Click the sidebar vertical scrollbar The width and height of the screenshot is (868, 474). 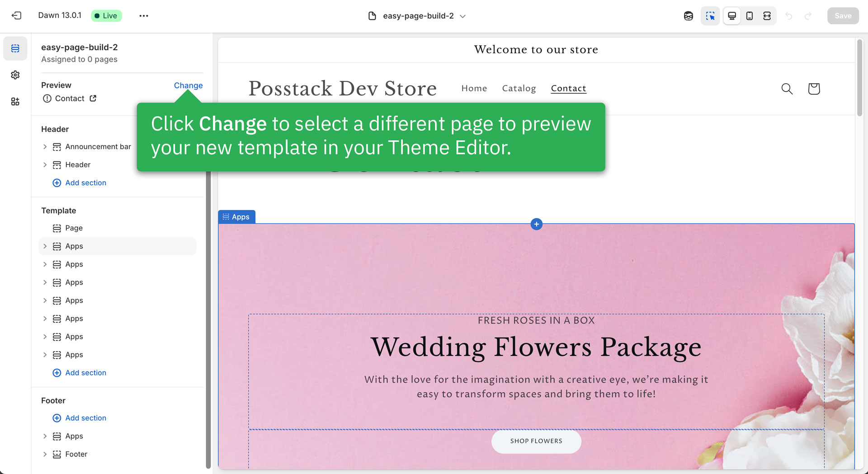208,316
